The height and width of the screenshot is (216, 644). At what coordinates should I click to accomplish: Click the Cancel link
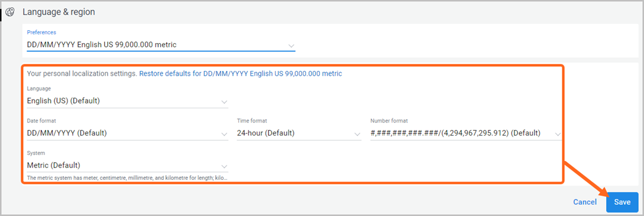585,202
